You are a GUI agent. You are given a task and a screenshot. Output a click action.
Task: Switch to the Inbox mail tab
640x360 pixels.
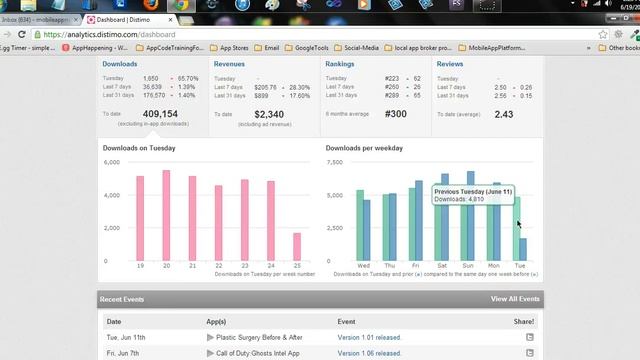(40, 20)
